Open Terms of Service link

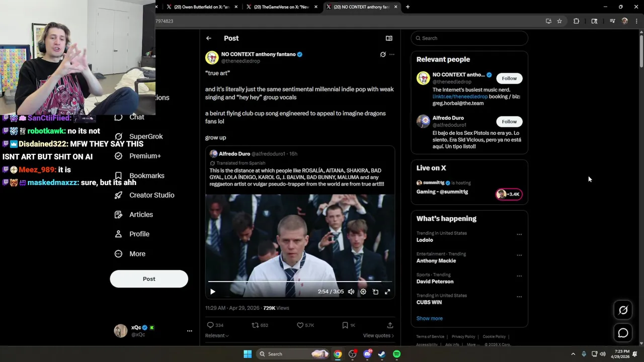[x=430, y=337]
